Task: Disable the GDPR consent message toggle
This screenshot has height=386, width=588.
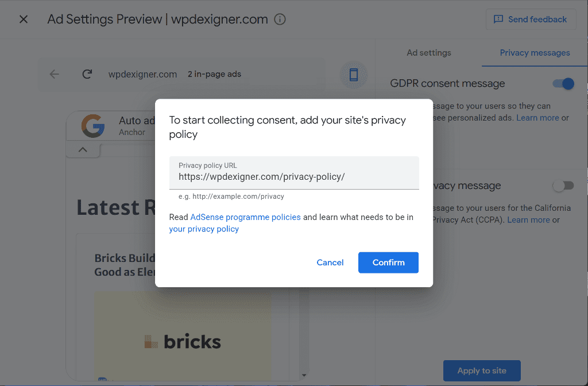Action: pyautogui.click(x=563, y=84)
